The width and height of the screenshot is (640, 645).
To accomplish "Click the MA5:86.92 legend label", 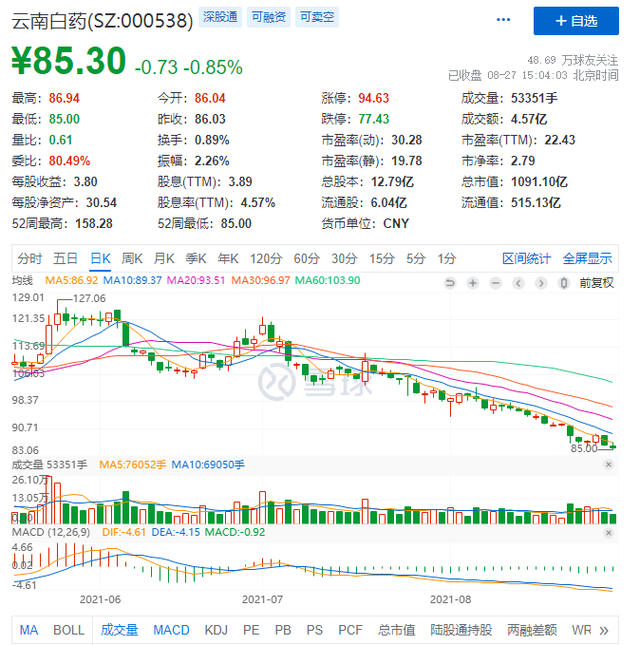I will click(x=72, y=281).
